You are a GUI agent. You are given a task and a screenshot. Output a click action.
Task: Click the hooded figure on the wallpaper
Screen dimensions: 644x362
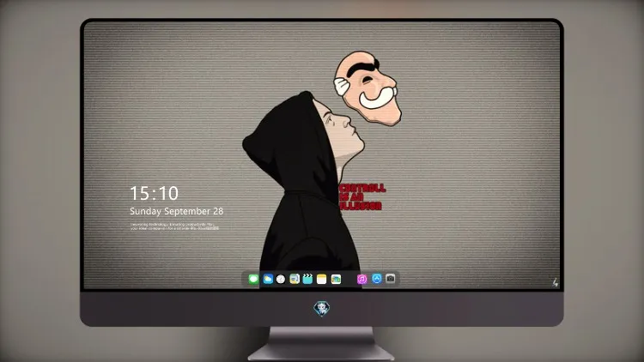tap(304, 184)
